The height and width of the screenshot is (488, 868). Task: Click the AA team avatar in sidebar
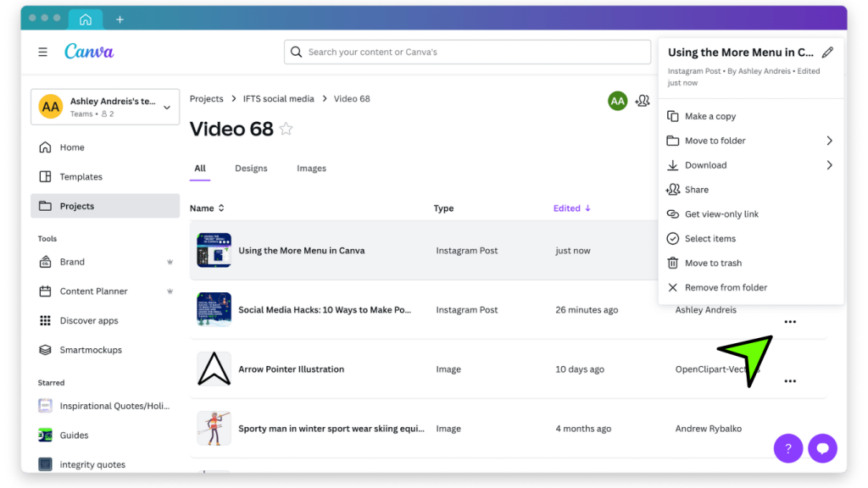point(50,106)
